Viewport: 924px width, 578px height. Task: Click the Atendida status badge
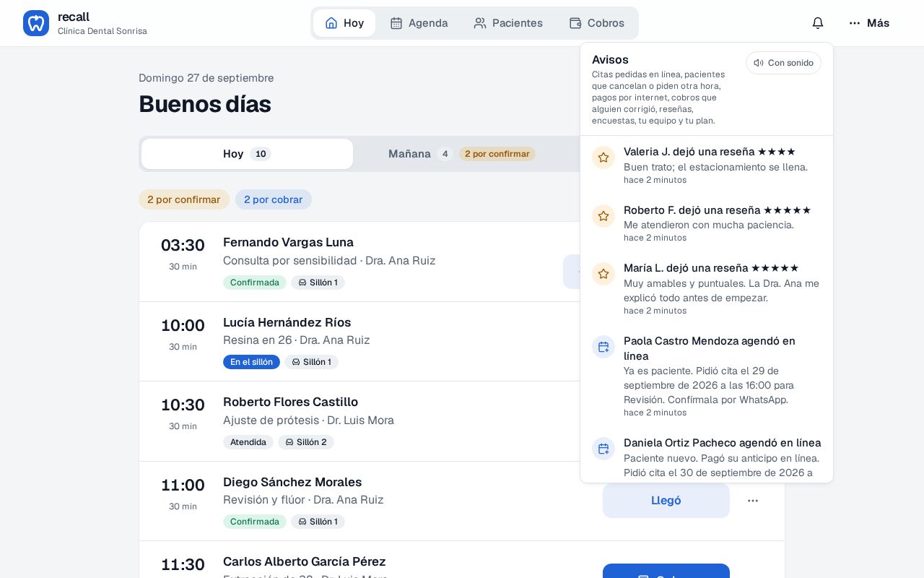tap(248, 442)
